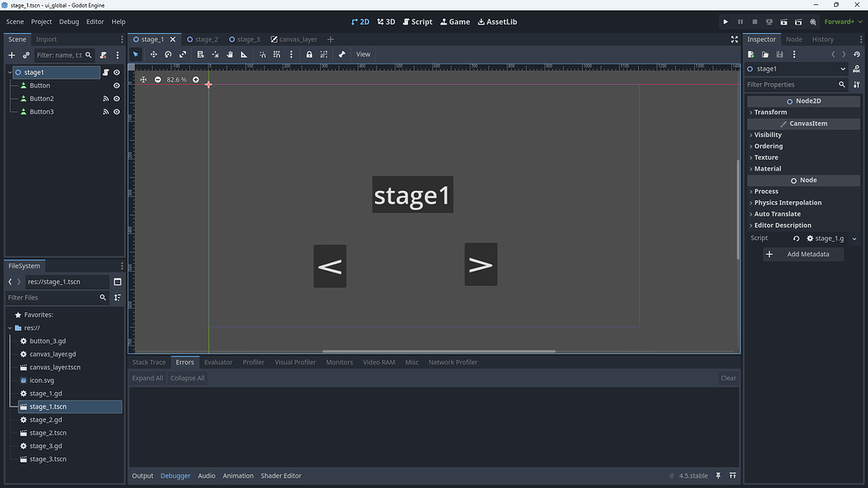Expand Physics Interpolation section
Viewport: 868px width, 488px height.
804,203
